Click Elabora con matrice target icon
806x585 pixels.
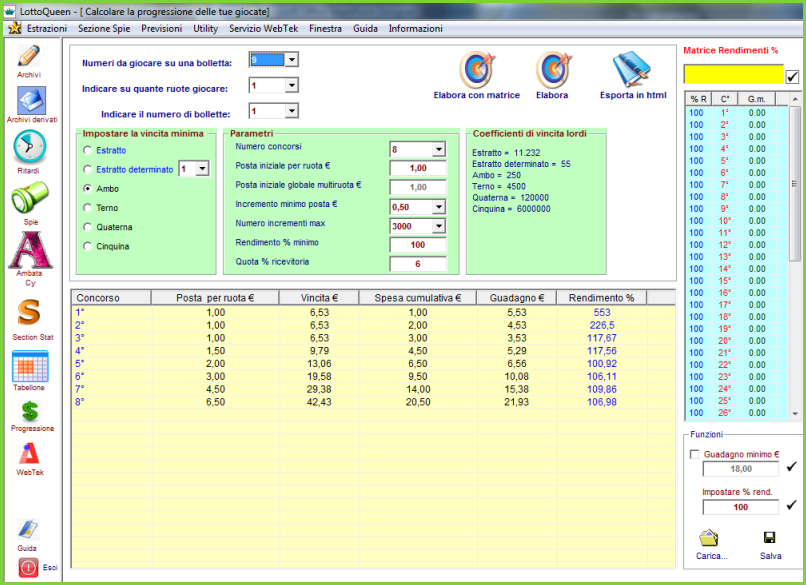[477, 69]
